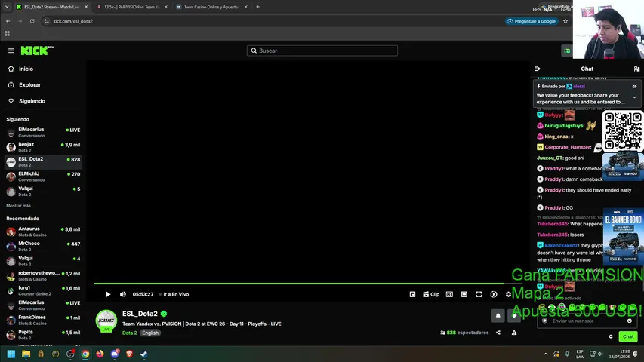Toggle mini player mode

pos(412,294)
